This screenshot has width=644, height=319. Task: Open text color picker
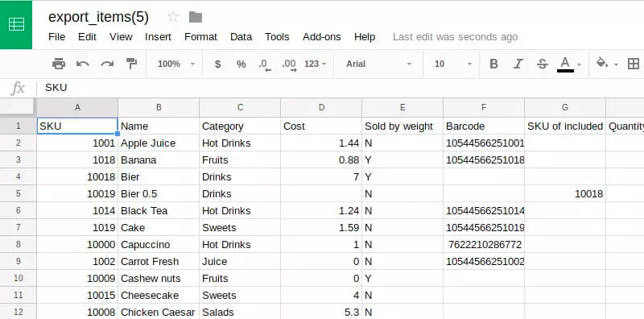(x=565, y=64)
